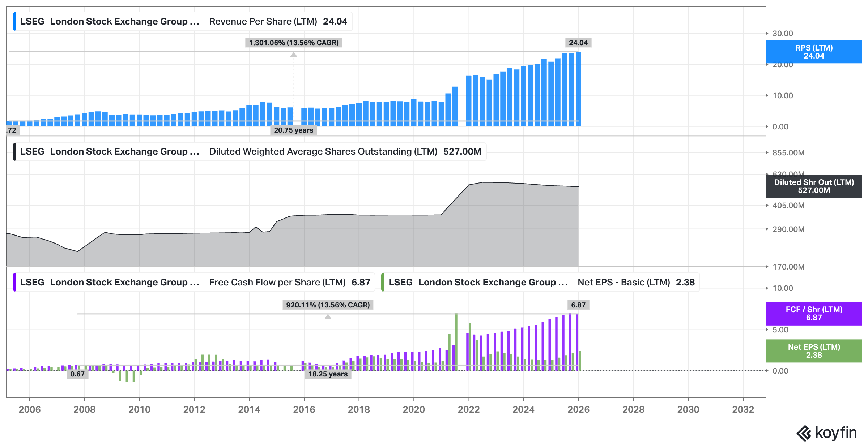Click the 20.75 years duration label

[293, 130]
